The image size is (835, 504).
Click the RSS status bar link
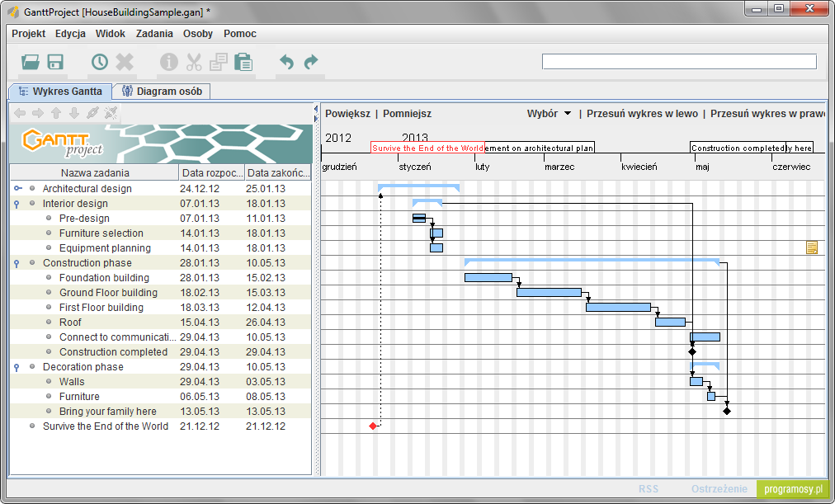coord(649,488)
